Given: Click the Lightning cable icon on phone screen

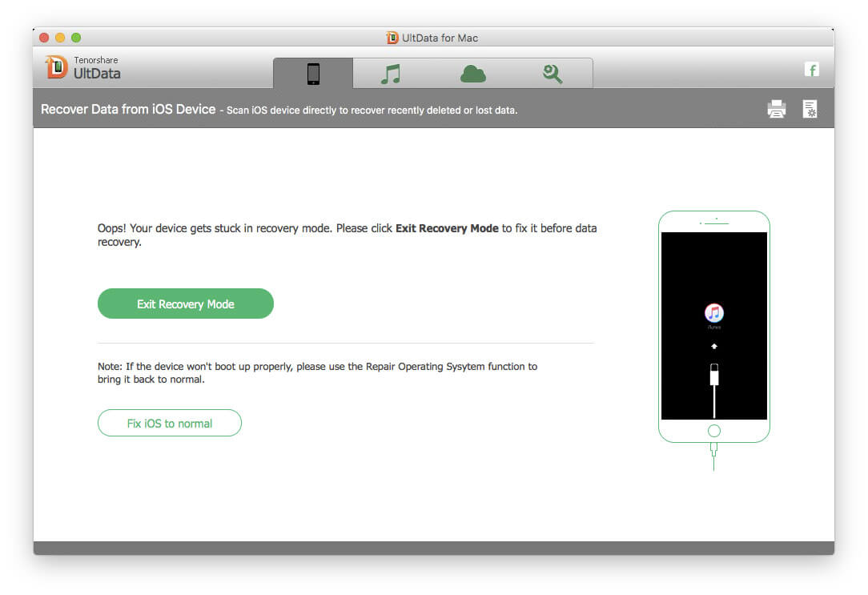Looking at the screenshot, I should click(714, 375).
